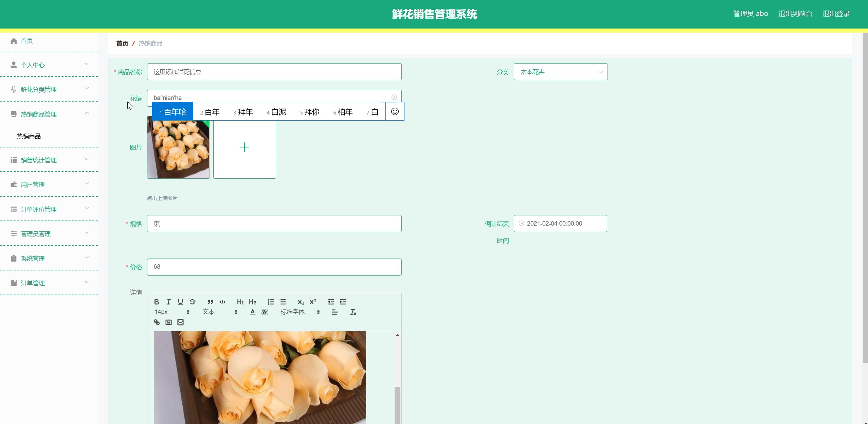Insert image into the detail editor
The image size is (868, 424).
[x=168, y=322]
